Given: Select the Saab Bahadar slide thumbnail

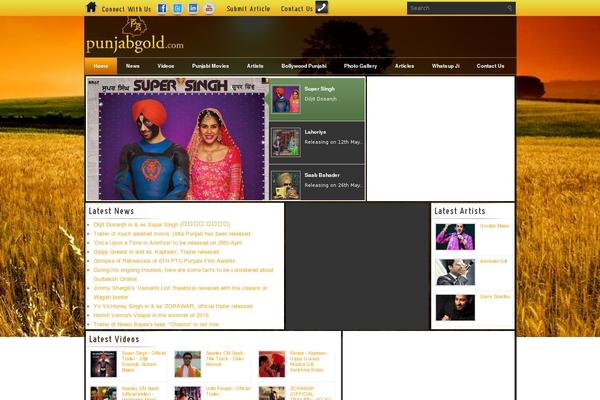Looking at the screenshot, I should (x=286, y=185).
